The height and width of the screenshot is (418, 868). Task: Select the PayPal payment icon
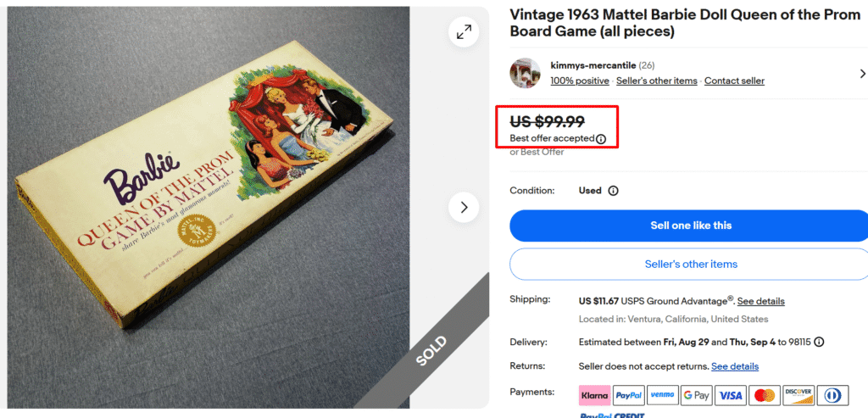coord(628,395)
